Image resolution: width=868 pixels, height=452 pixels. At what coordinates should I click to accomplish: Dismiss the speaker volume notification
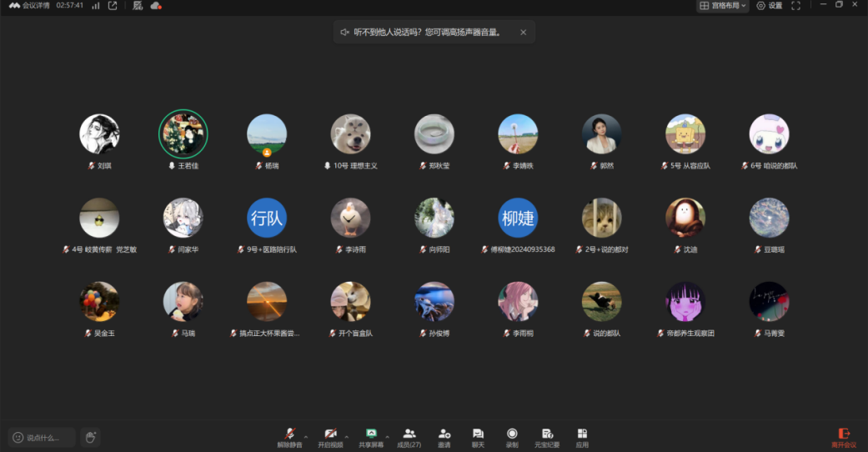524,33
